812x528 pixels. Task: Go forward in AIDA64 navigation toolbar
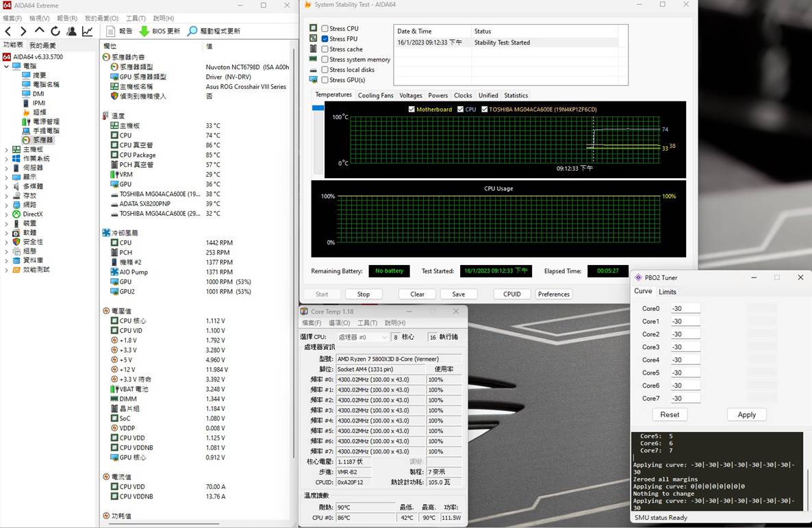pos(23,32)
